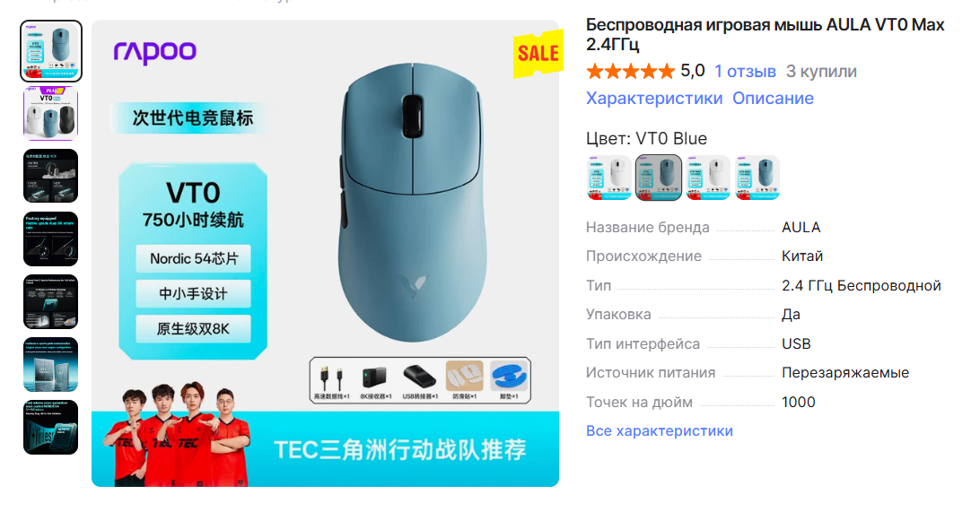The image size is (980, 512).
Task: View the fourth dark gallery thumbnail
Action: pos(50,239)
